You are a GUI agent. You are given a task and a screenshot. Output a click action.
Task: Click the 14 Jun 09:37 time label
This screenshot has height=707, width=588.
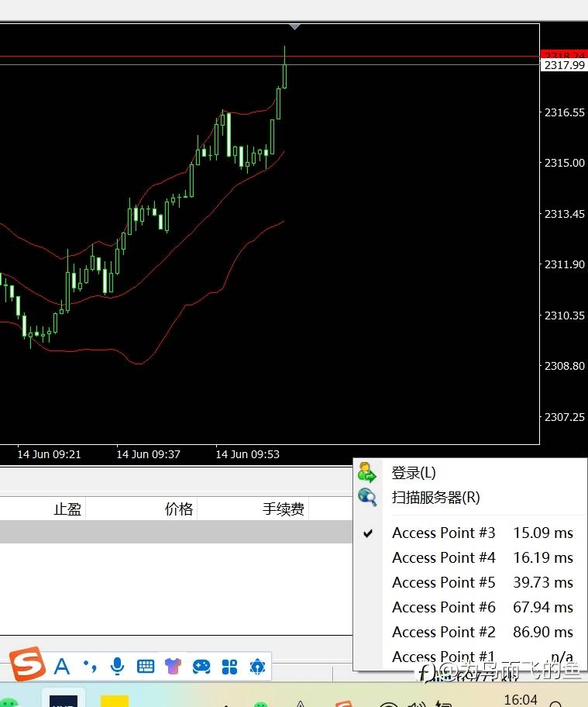pyautogui.click(x=148, y=454)
